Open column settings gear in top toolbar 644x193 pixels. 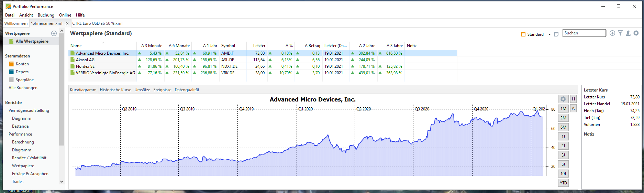[636, 33]
